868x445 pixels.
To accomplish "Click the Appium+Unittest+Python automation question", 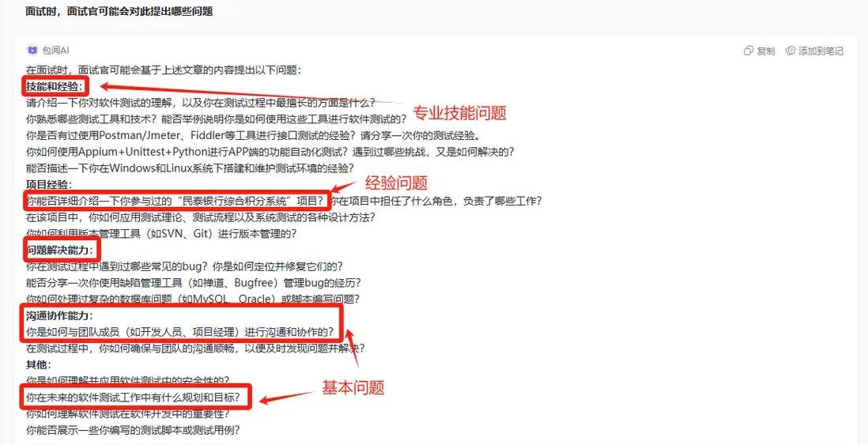I will tap(270, 152).
